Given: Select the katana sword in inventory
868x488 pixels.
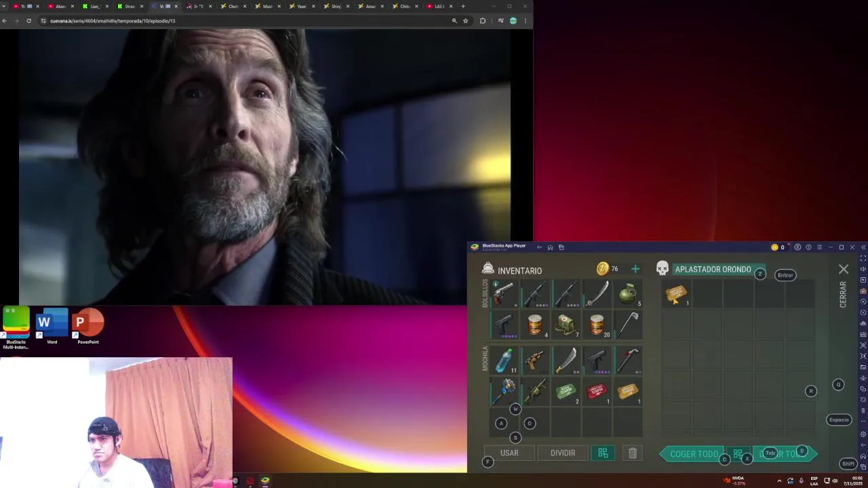Looking at the screenshot, I should (x=597, y=293).
